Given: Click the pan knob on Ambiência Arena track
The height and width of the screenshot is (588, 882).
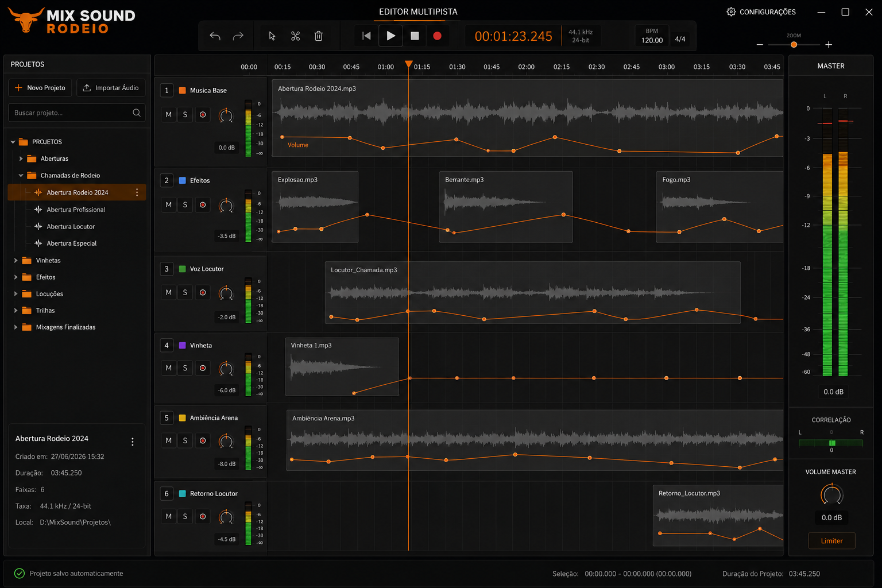Looking at the screenshot, I should point(226,441).
